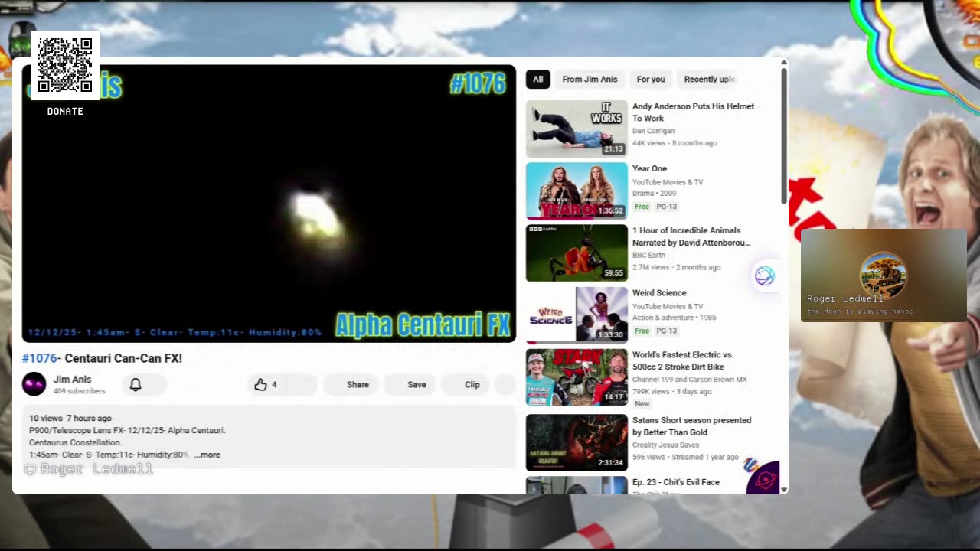Screen dimensions: 980x551
Task: Select the All filter chip
Action: [537, 79]
